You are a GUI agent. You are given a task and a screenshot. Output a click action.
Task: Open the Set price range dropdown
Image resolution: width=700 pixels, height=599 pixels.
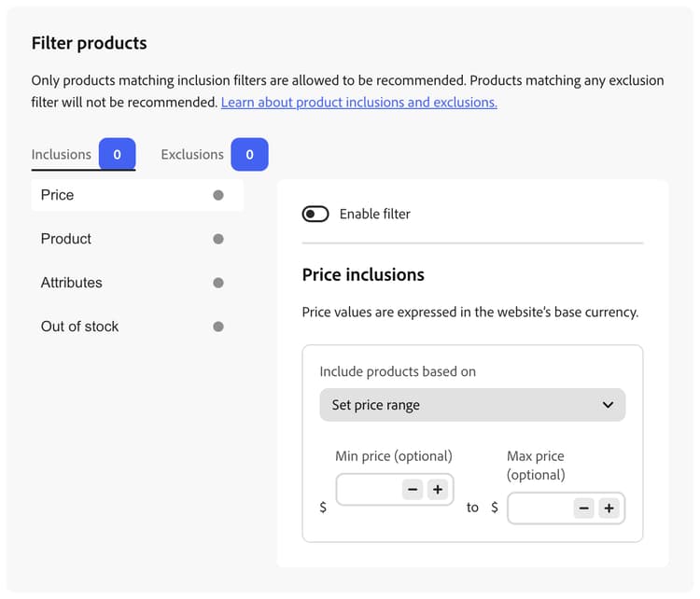pyautogui.click(x=472, y=405)
